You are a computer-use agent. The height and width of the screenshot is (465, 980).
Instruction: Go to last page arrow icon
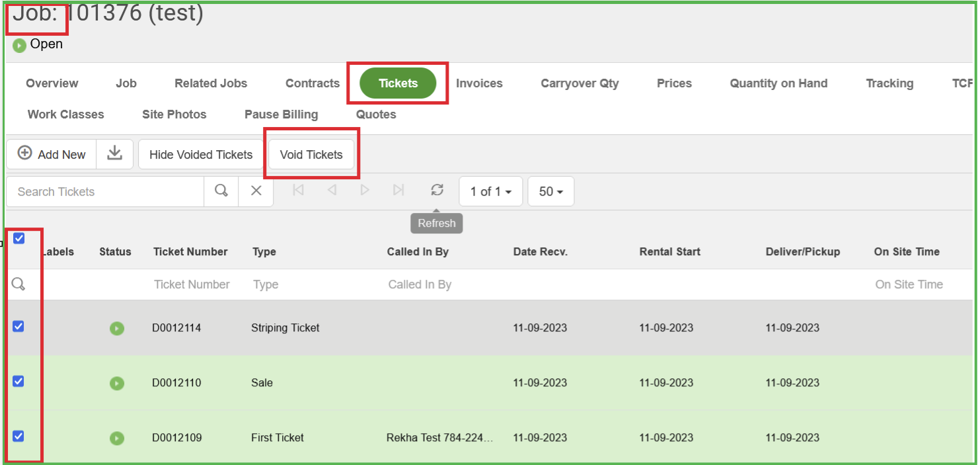pos(398,190)
